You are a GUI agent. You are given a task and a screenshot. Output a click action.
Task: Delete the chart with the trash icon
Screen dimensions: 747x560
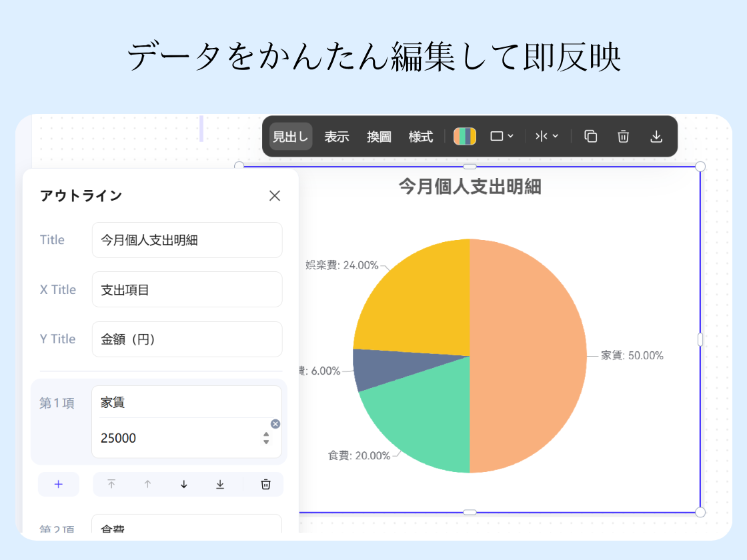tap(623, 136)
